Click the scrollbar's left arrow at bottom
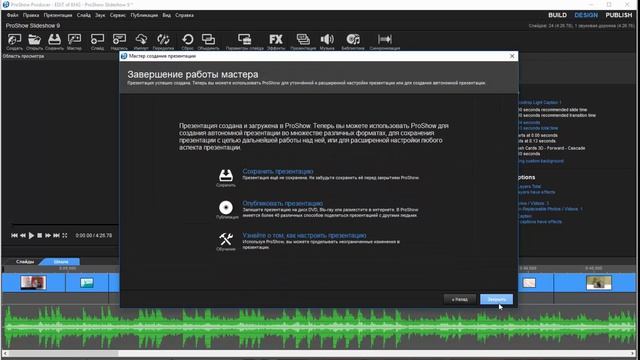640x360 pixels. [x=5, y=353]
